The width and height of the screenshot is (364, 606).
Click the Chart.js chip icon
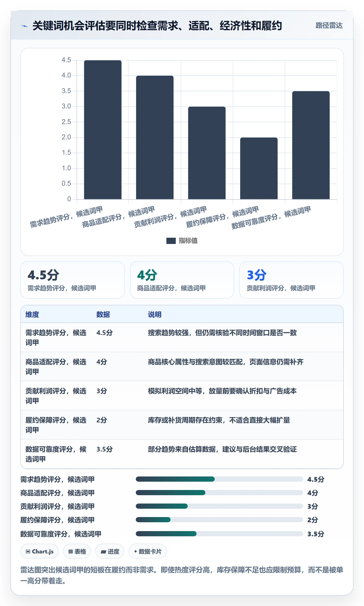pyautogui.click(x=28, y=551)
